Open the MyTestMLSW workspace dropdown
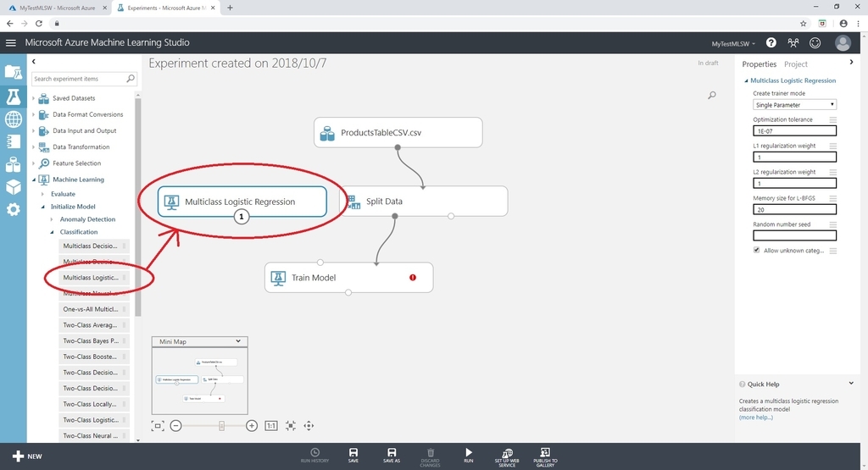Image resolution: width=868 pixels, height=470 pixels. pos(733,44)
